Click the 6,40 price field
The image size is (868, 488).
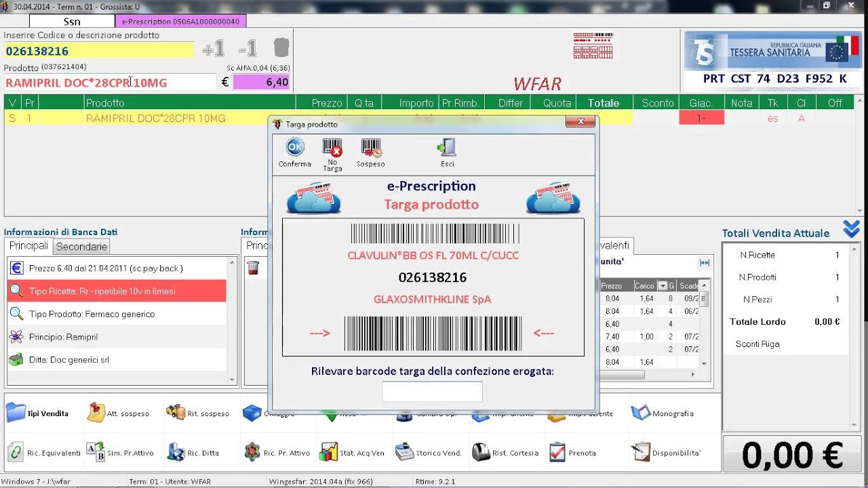click(262, 82)
